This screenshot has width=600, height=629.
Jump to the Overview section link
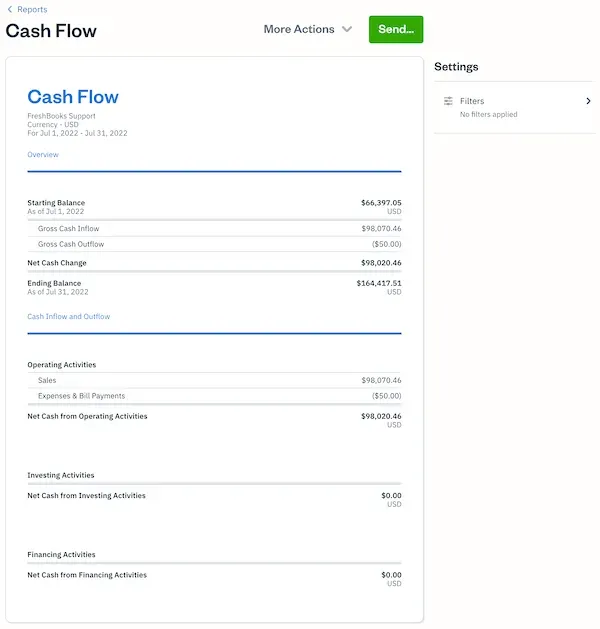[x=43, y=155]
